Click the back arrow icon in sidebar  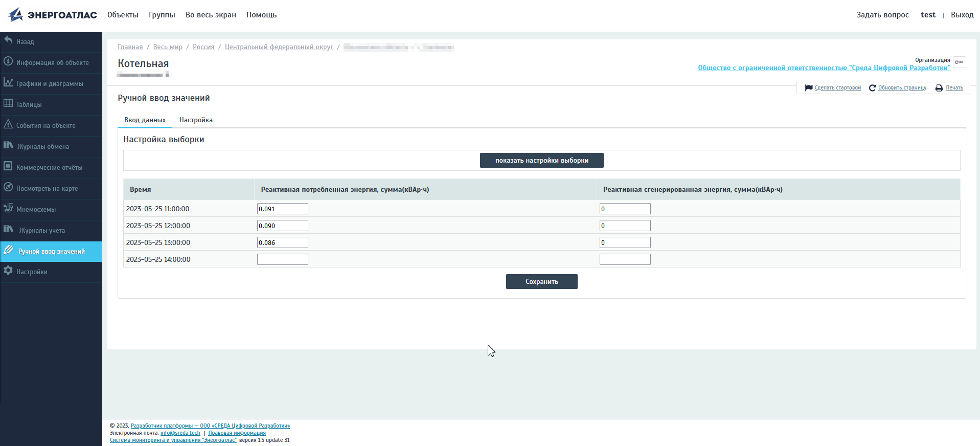pyautogui.click(x=8, y=40)
